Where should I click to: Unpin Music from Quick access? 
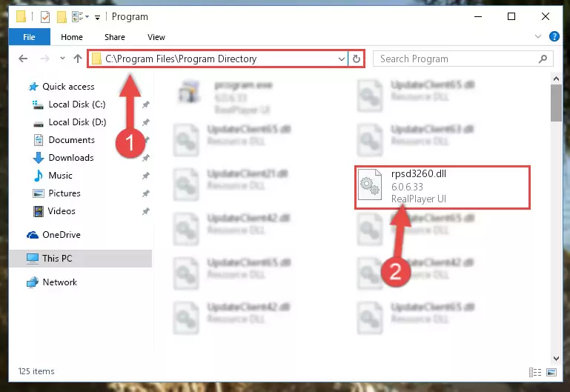(x=146, y=176)
